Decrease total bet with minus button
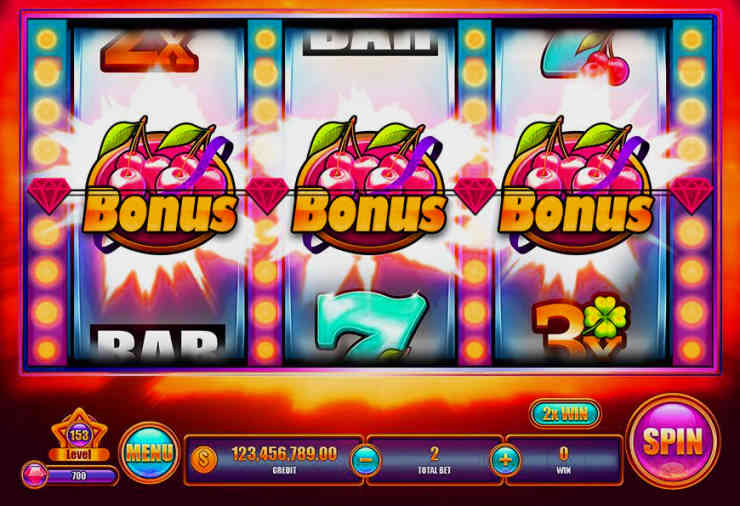 pos(366,459)
